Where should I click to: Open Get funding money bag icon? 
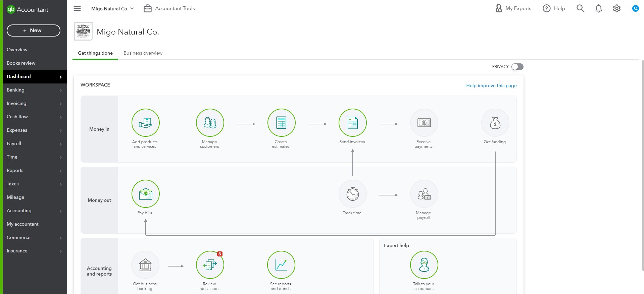[495, 123]
